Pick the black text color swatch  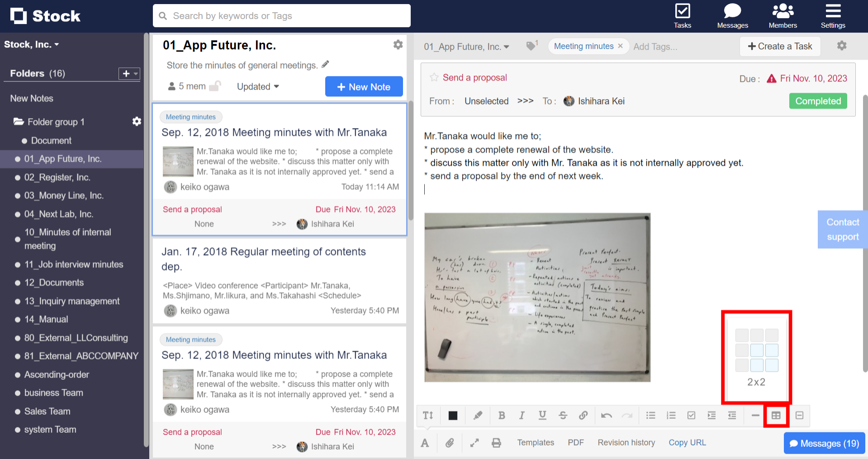pyautogui.click(x=453, y=416)
